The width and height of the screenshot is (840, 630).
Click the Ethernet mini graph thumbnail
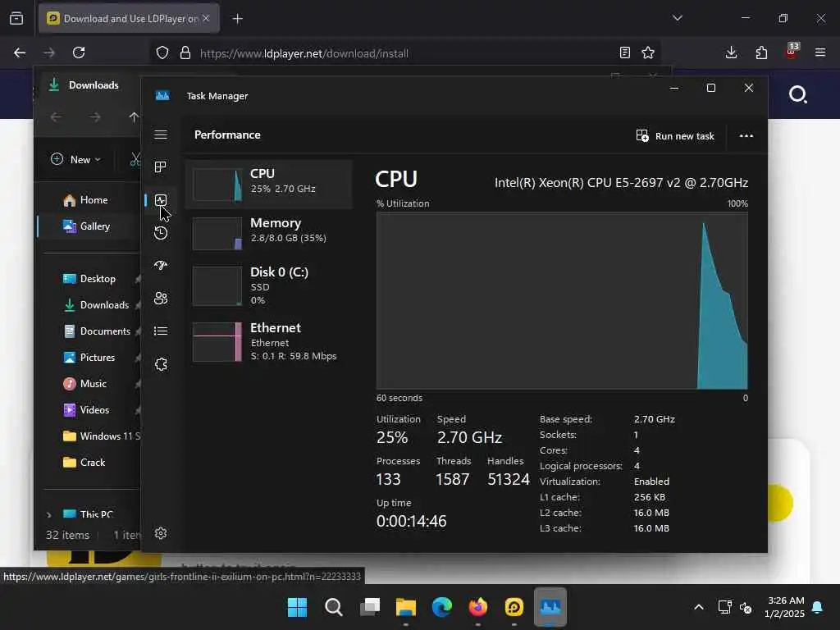tap(217, 342)
